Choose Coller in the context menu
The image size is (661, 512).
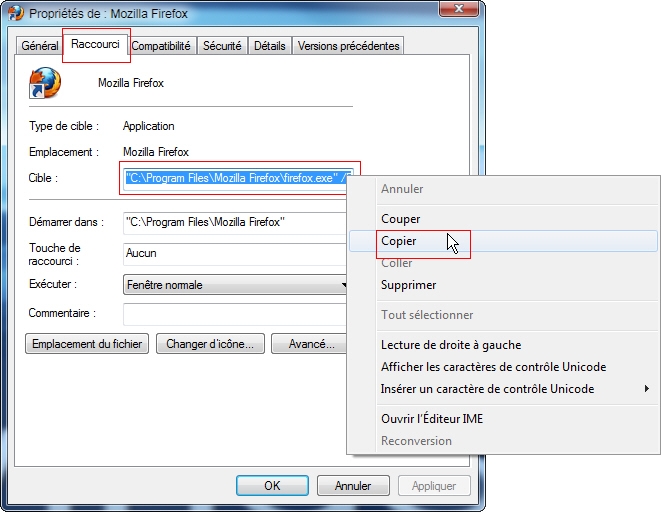[x=503, y=263]
